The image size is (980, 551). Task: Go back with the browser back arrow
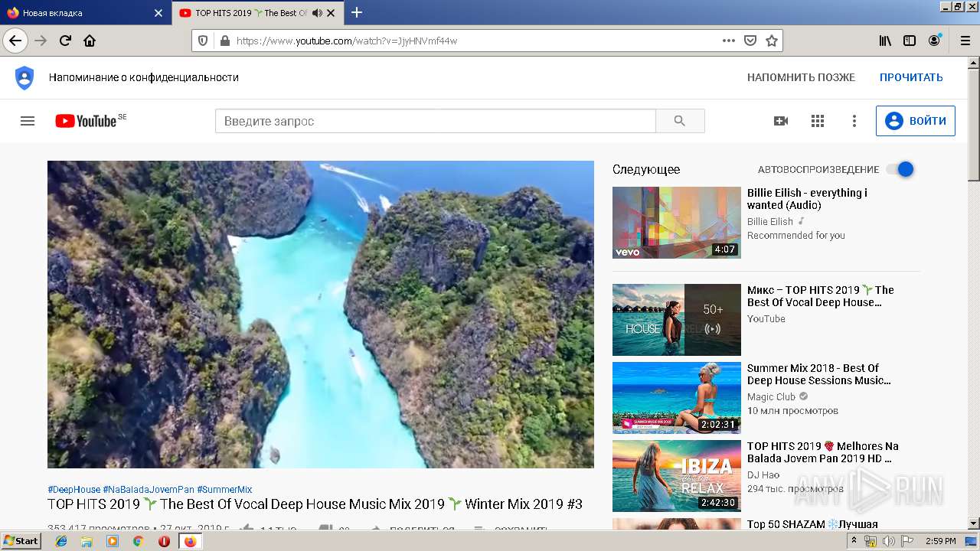pyautogui.click(x=15, y=41)
